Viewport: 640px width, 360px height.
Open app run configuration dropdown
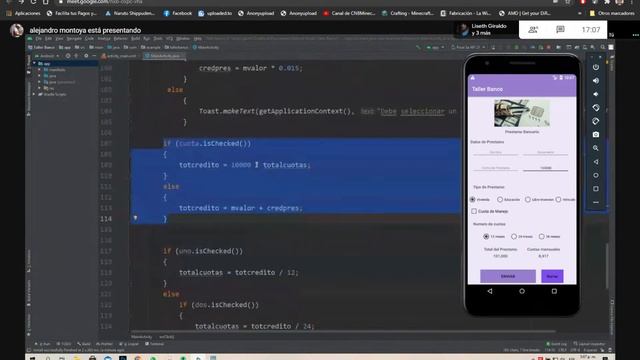click(x=435, y=47)
